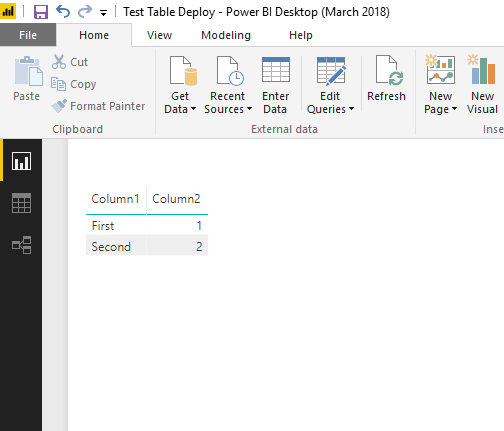Click the Copy icon
504x431 pixels.
pos(58,84)
